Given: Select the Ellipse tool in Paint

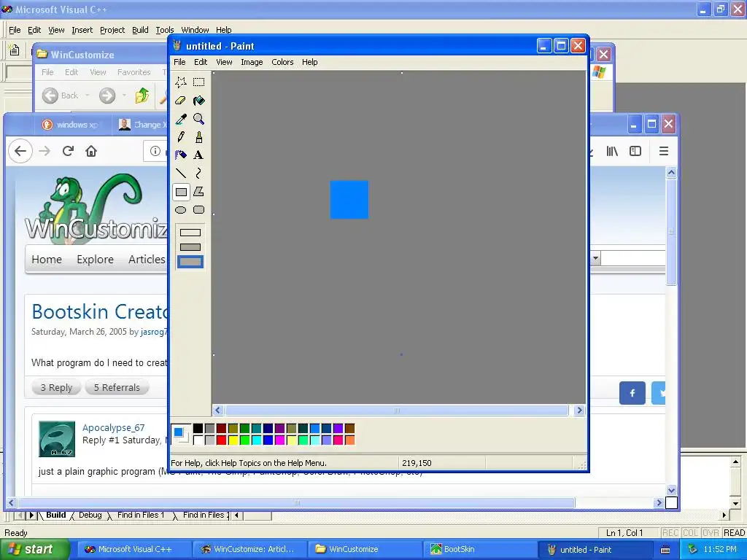Looking at the screenshot, I should click(181, 210).
